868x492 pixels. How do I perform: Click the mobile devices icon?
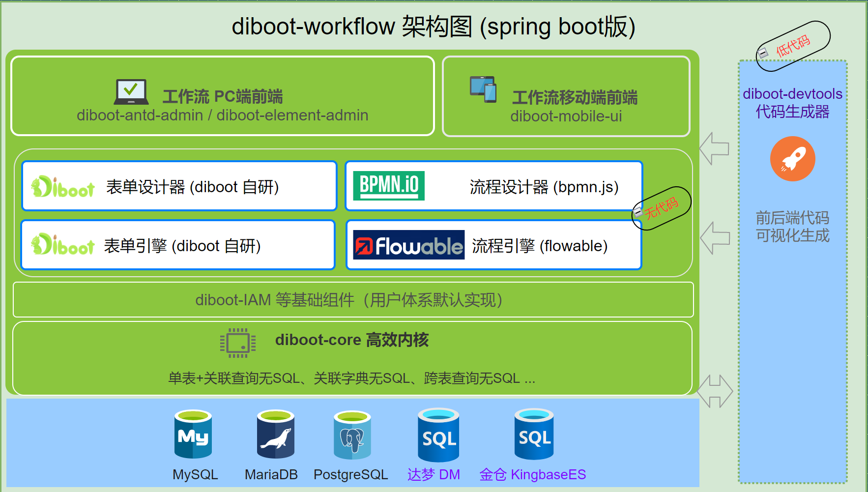(483, 89)
